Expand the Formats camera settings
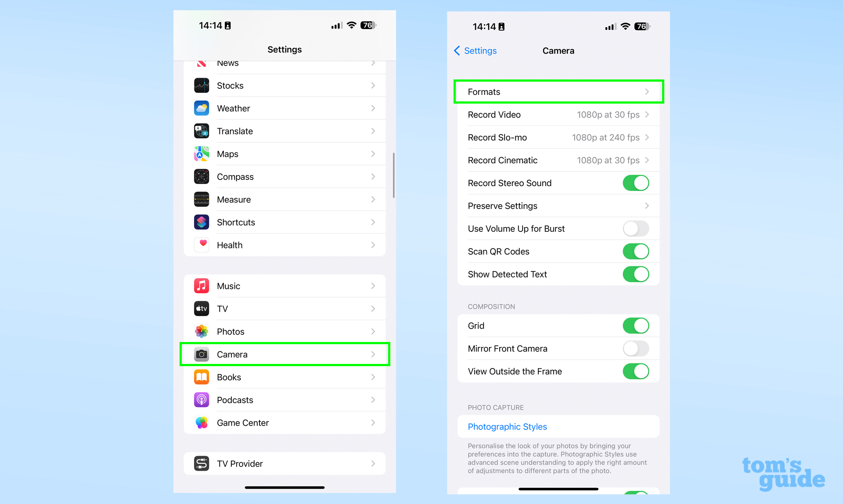 point(558,91)
